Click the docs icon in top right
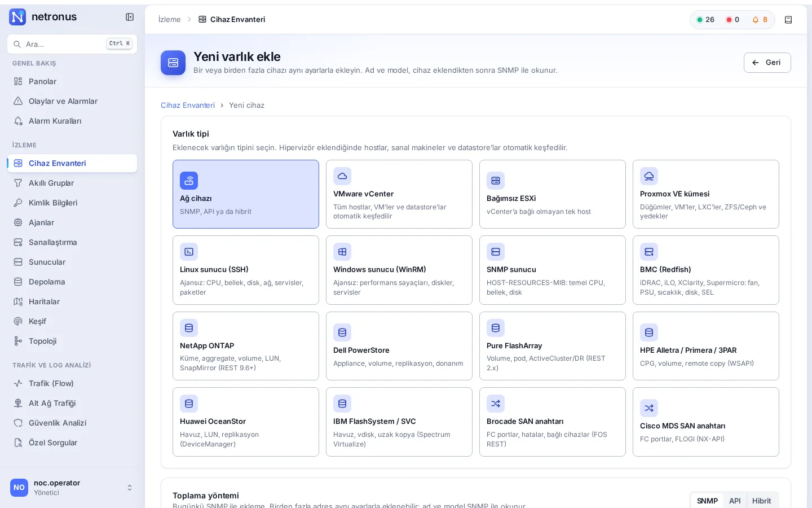Image resolution: width=812 pixels, height=508 pixels. click(788, 20)
